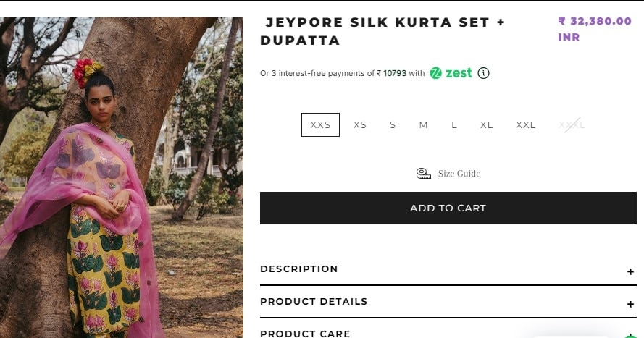Click the measuring tape icon
The width and height of the screenshot is (644, 338).
(424, 173)
